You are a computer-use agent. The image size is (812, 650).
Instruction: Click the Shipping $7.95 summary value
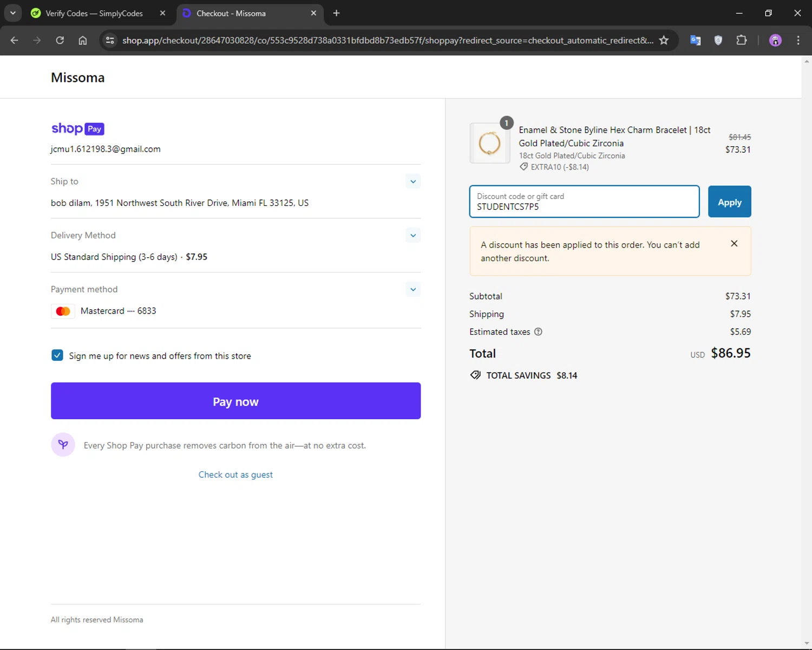[740, 314]
